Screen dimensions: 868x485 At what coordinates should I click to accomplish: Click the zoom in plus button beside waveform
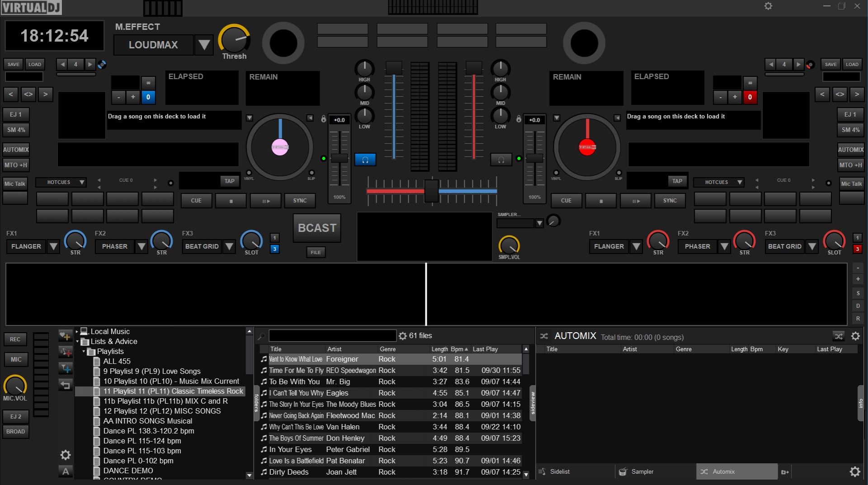pyautogui.click(x=858, y=279)
